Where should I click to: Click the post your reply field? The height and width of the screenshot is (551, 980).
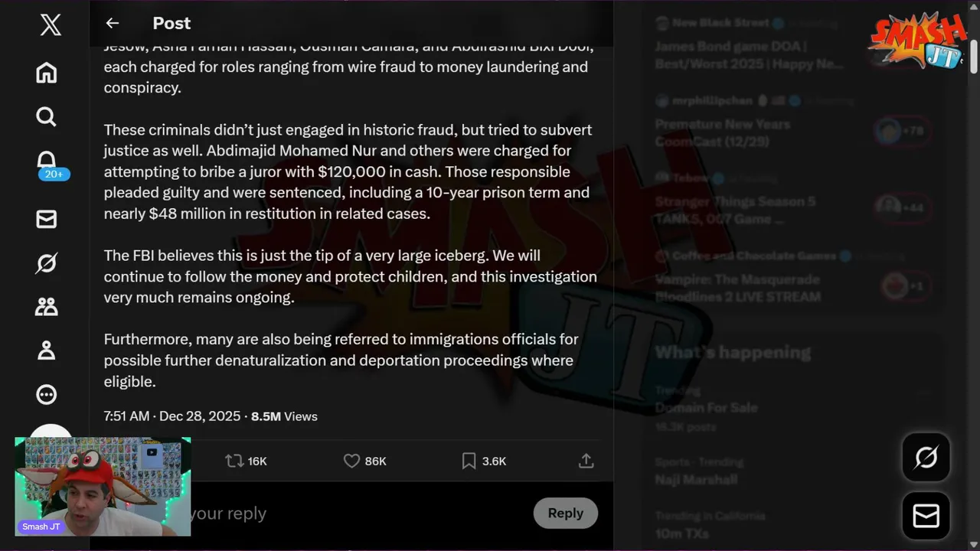(345, 514)
